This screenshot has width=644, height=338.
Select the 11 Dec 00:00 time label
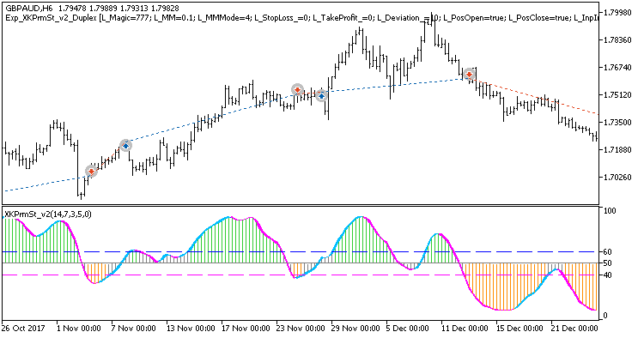tap(464, 329)
